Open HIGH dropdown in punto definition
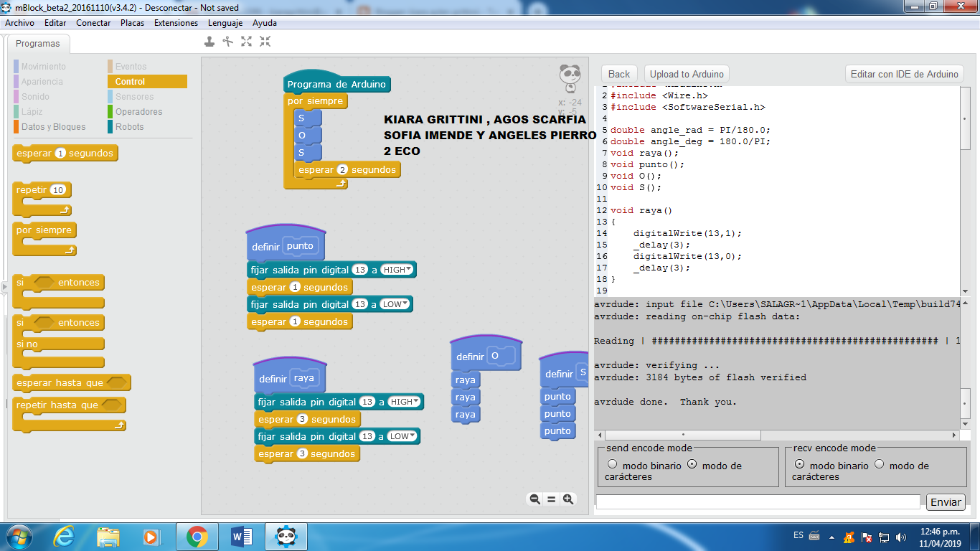Image resolution: width=980 pixels, height=551 pixels. click(397, 270)
